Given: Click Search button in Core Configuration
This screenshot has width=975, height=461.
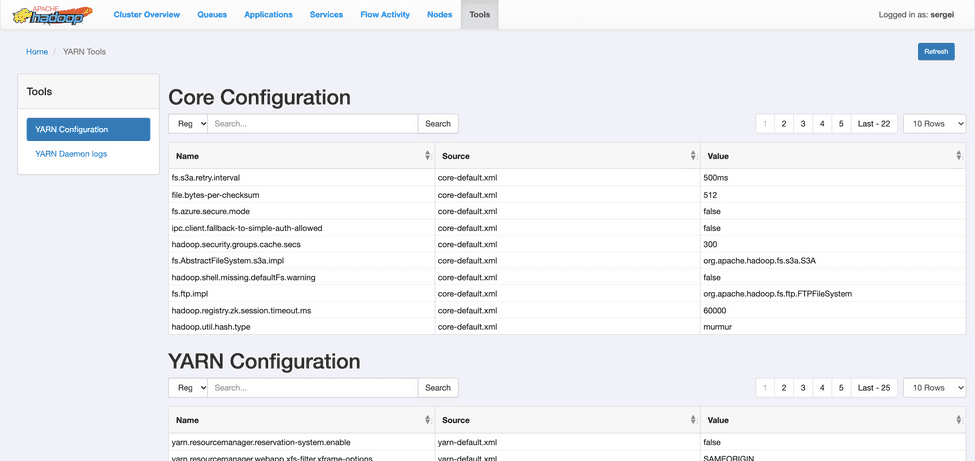Looking at the screenshot, I should pyautogui.click(x=438, y=124).
